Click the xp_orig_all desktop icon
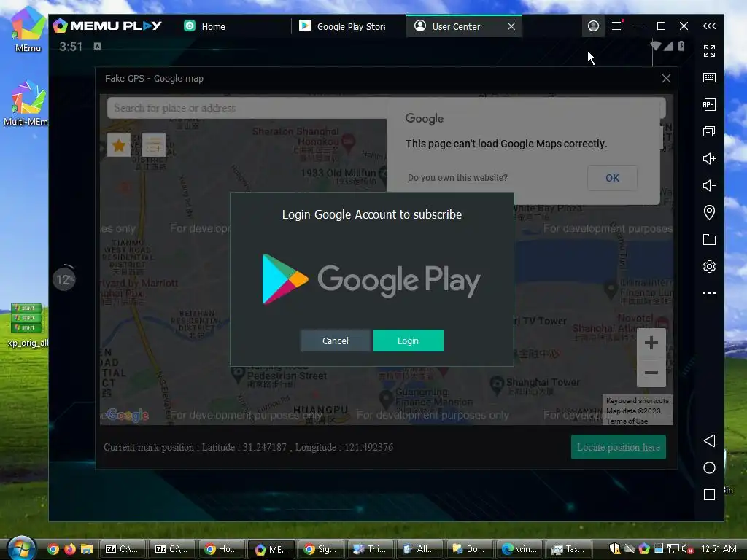The width and height of the screenshot is (747, 560). [x=27, y=324]
